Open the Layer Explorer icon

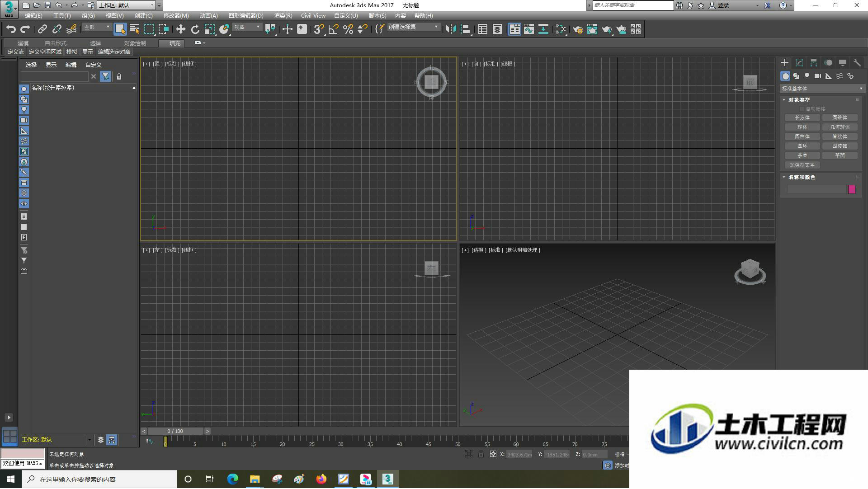click(x=497, y=29)
